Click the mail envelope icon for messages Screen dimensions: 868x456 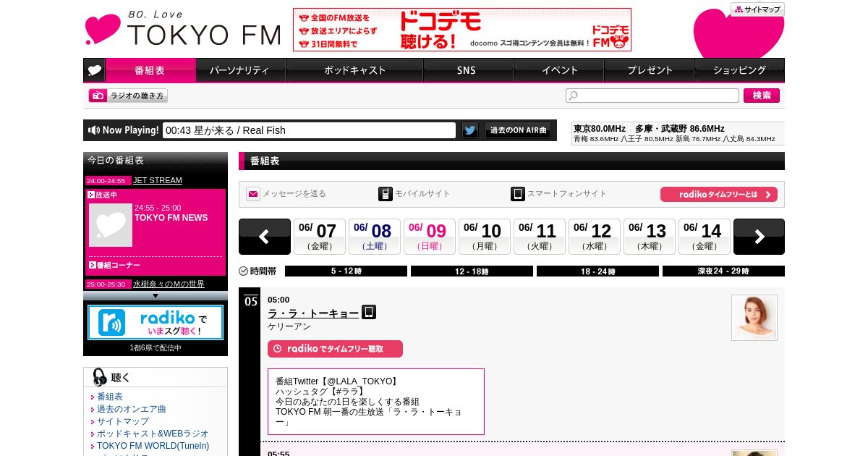(x=253, y=194)
